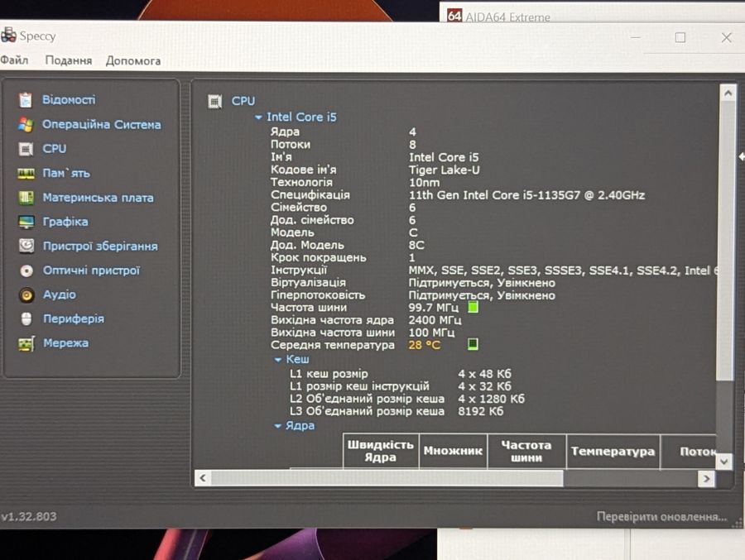The image size is (745, 560).
Task: Click the CPU header chip icon in main panel
Action: click(214, 101)
